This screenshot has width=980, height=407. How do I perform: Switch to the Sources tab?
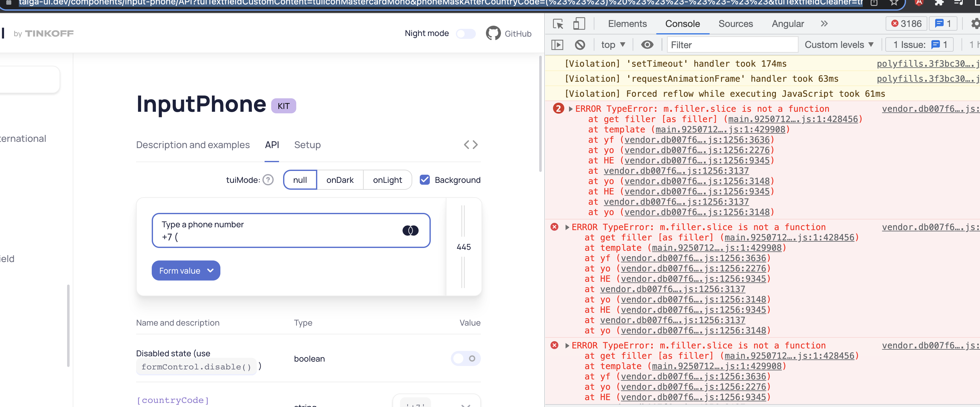(735, 24)
